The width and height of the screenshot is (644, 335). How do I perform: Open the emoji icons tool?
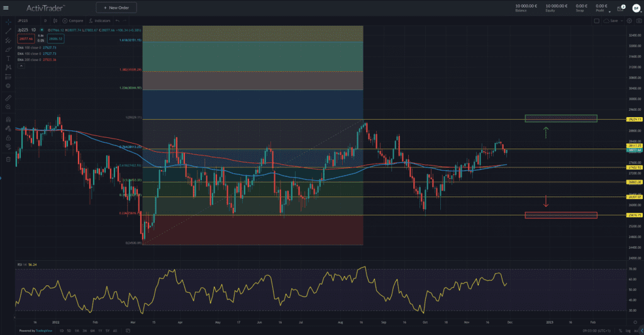pyautogui.click(x=8, y=86)
